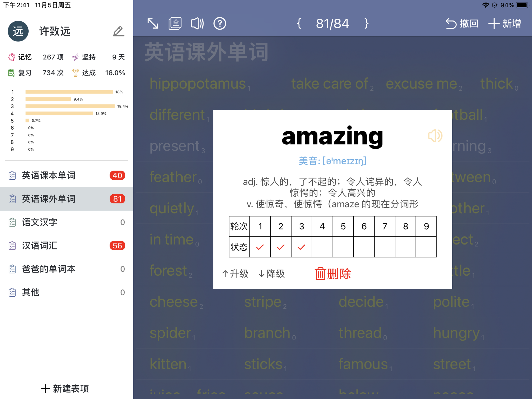
Task: Tap the phrase excuse me
Action: [x=421, y=84]
